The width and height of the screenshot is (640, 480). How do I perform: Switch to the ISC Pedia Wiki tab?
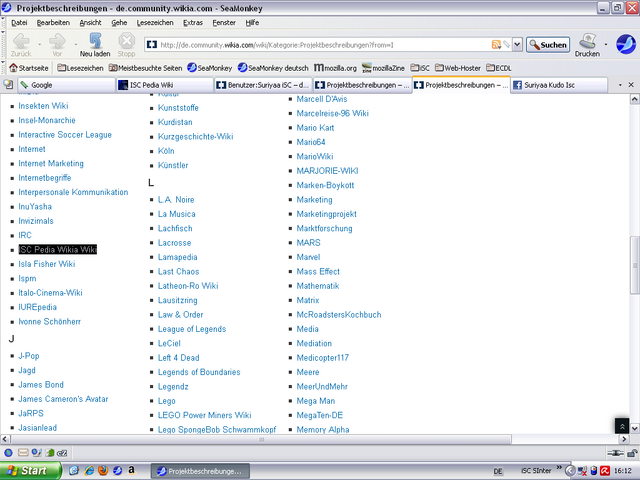point(165,85)
